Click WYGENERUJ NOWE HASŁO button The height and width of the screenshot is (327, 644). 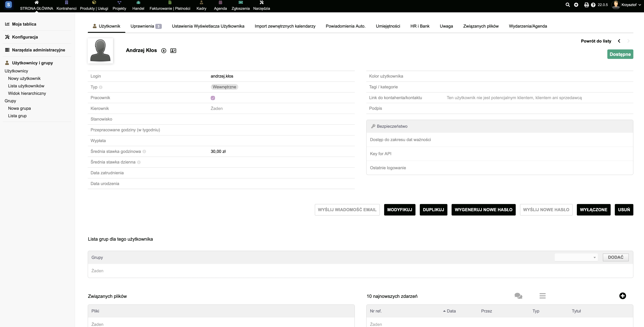[x=484, y=210]
